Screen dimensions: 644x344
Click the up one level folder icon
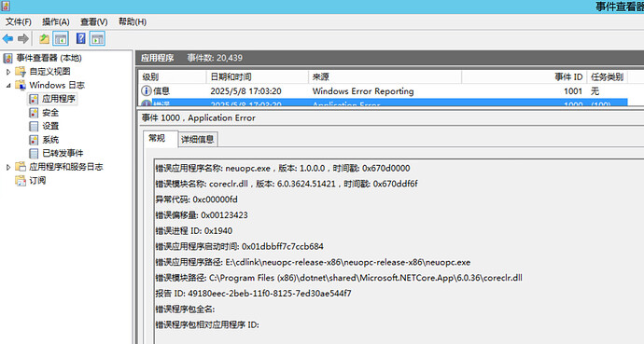pos(44,39)
